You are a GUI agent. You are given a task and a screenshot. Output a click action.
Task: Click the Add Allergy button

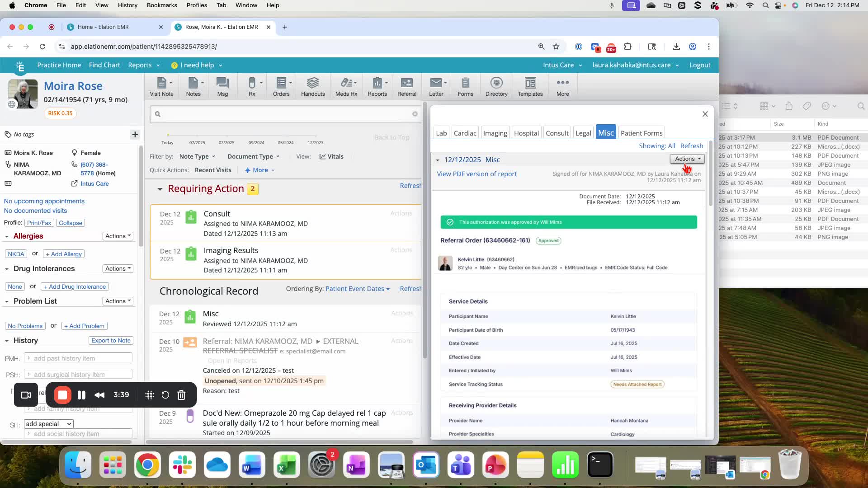[x=64, y=254]
